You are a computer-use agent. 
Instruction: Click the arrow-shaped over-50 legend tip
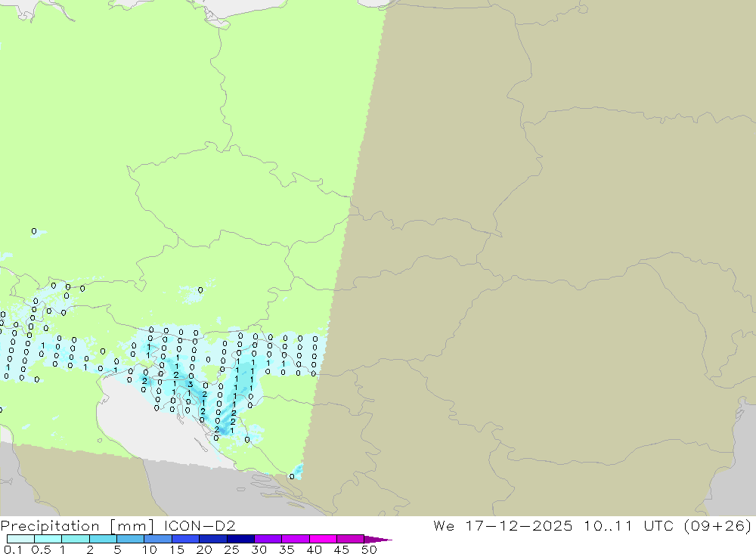[378, 539]
